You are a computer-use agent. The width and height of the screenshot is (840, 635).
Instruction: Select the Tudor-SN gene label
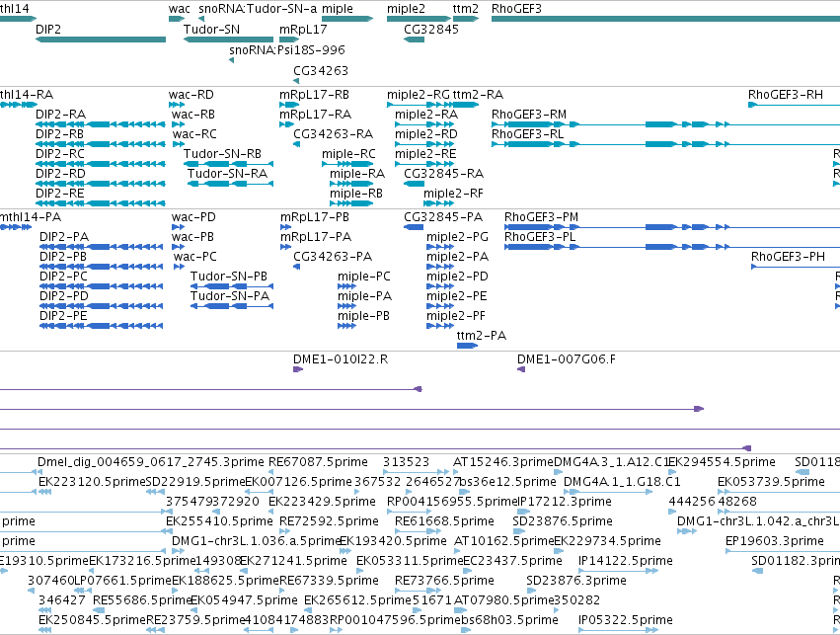click(x=211, y=30)
